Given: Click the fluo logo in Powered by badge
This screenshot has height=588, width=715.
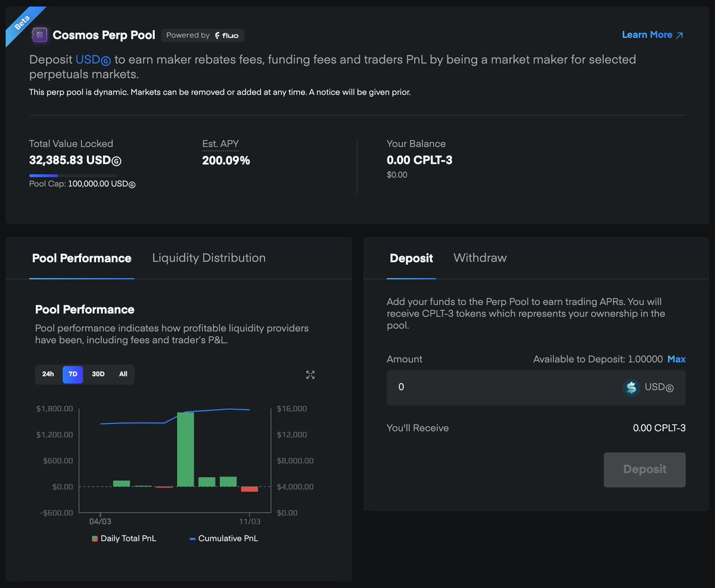Looking at the screenshot, I should click(227, 36).
